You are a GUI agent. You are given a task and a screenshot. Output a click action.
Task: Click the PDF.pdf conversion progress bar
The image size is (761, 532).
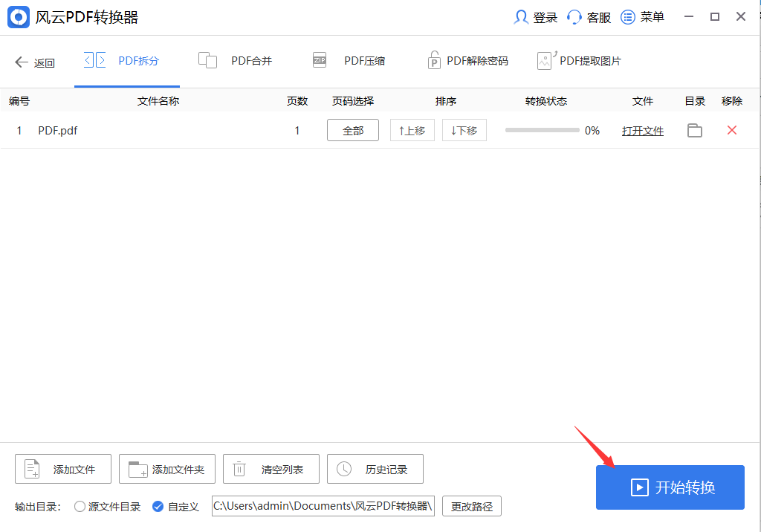pyautogui.click(x=542, y=131)
